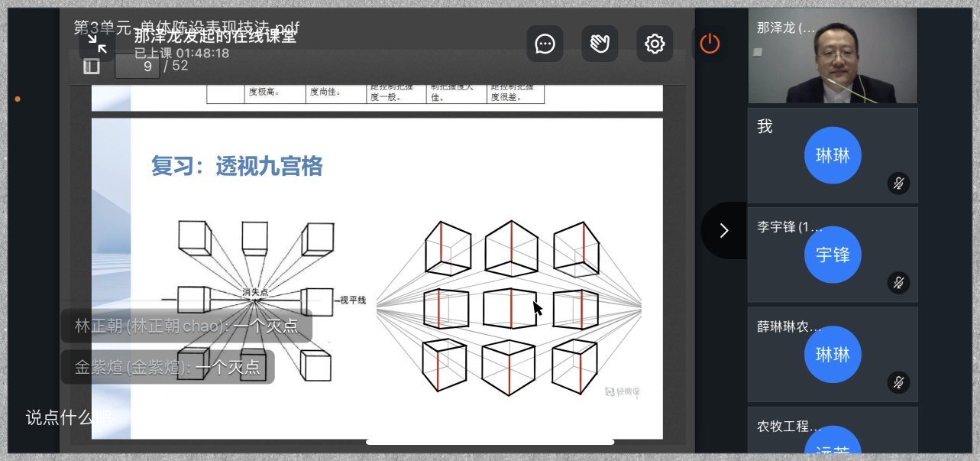Click 金紫煊's chat message bubble
The image size is (980, 461).
tap(167, 368)
